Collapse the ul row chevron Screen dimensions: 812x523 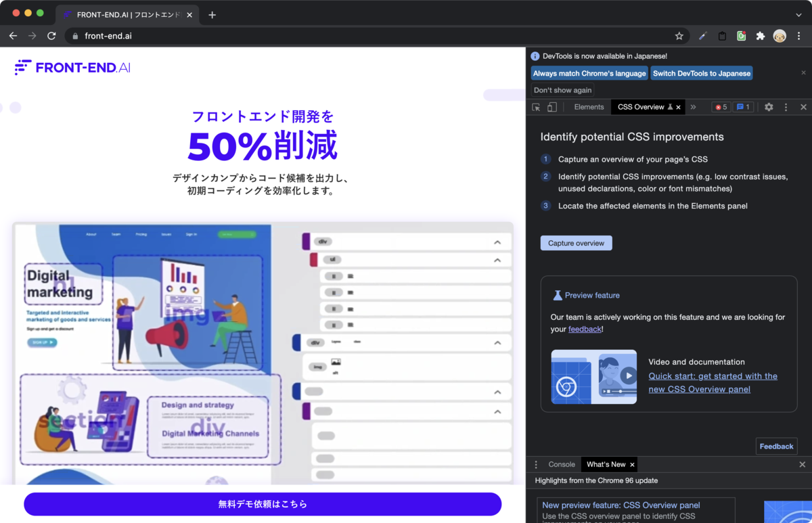(x=497, y=260)
